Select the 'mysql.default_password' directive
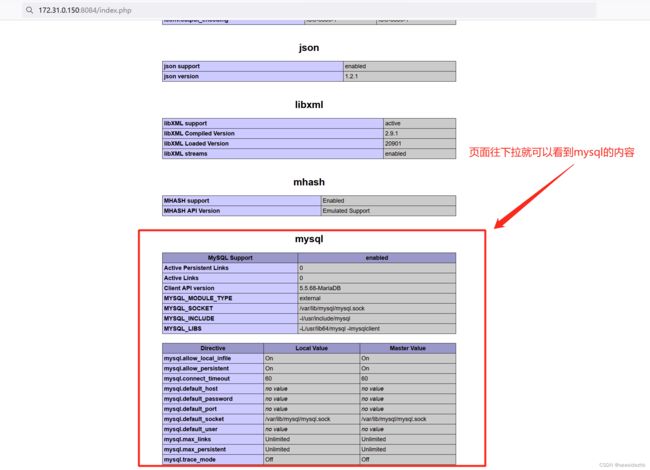This screenshot has height=470, width=650. click(213, 399)
